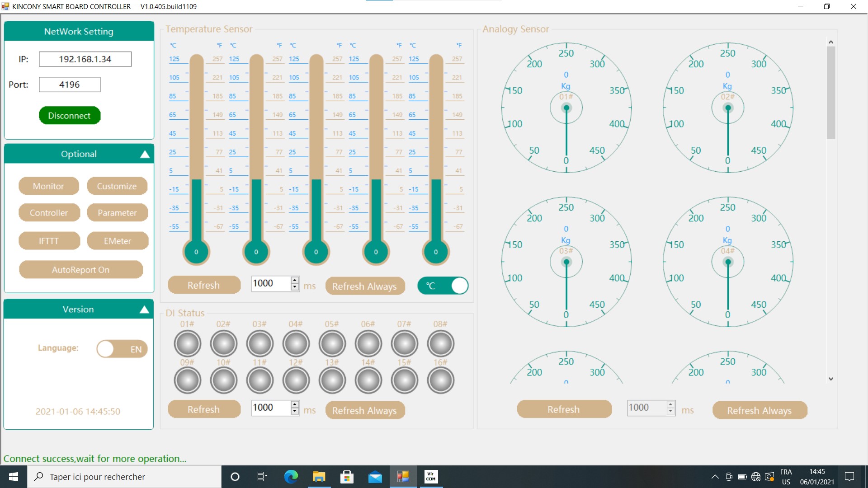This screenshot has height=488, width=868.
Task: Click DI status indicator 12#
Action: tap(296, 380)
